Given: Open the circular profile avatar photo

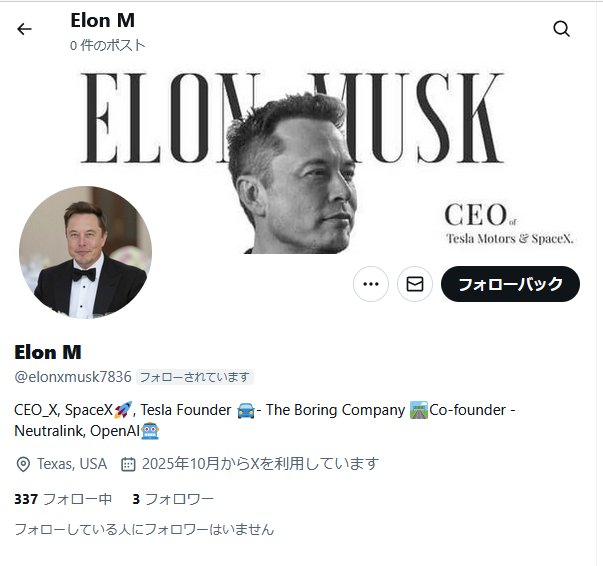Looking at the screenshot, I should [85, 252].
